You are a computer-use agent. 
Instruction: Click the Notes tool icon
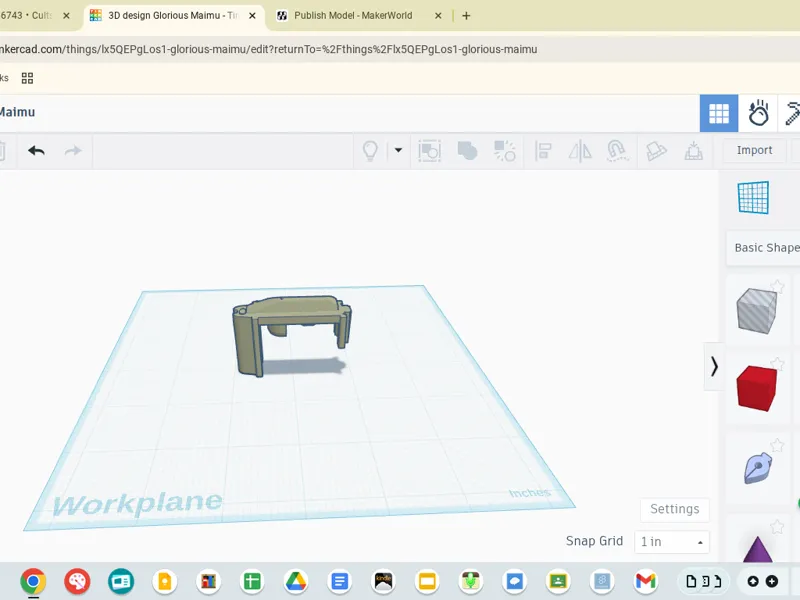(656, 151)
